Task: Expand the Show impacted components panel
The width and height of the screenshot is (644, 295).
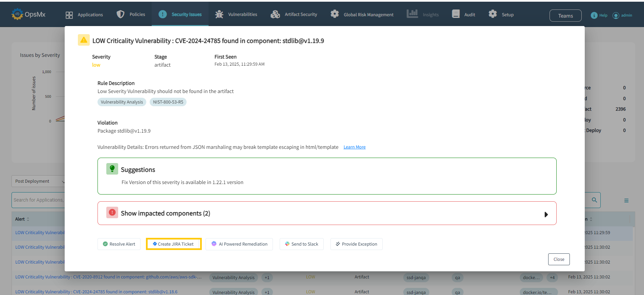Action: (327, 213)
